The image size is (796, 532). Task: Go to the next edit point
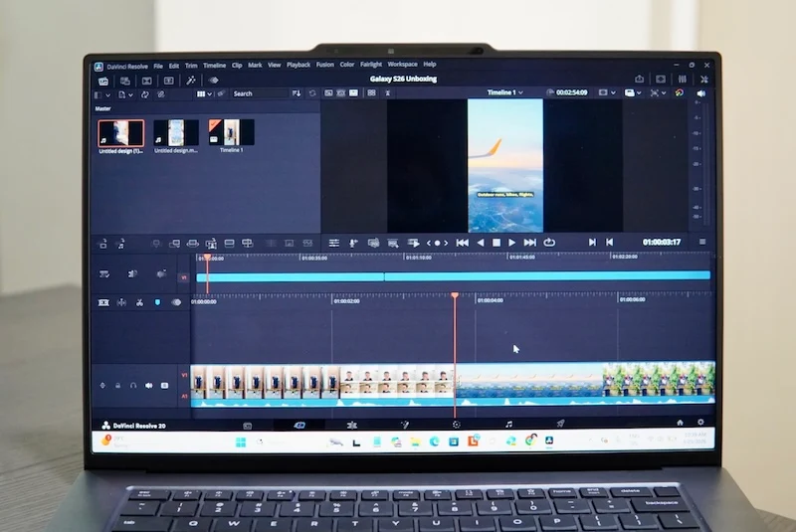[592, 243]
